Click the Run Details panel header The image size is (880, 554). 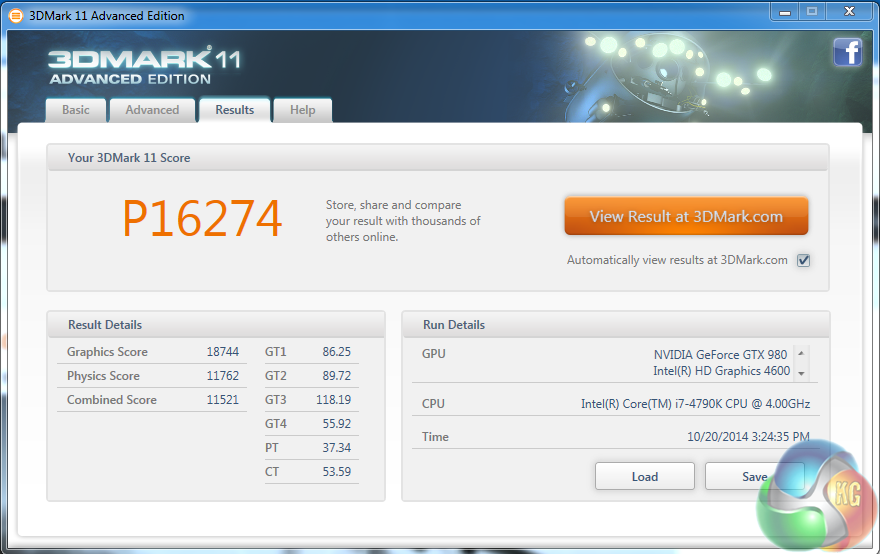coord(616,325)
